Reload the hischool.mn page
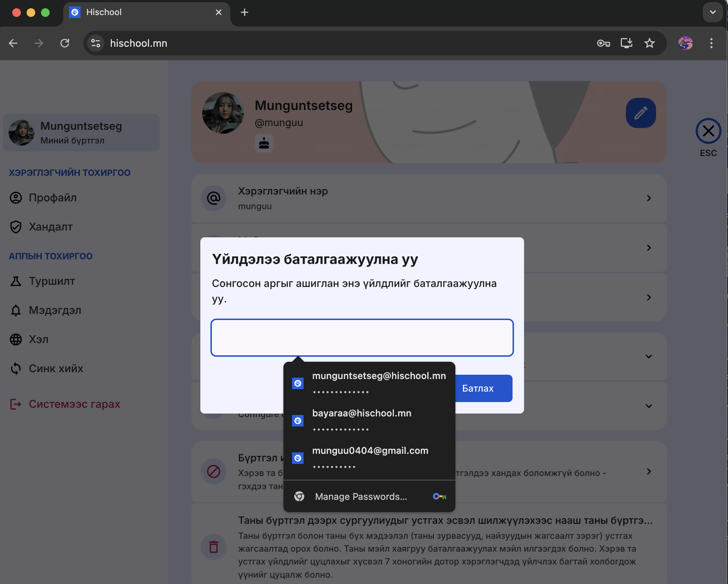The width and height of the screenshot is (728, 584). pyautogui.click(x=65, y=44)
